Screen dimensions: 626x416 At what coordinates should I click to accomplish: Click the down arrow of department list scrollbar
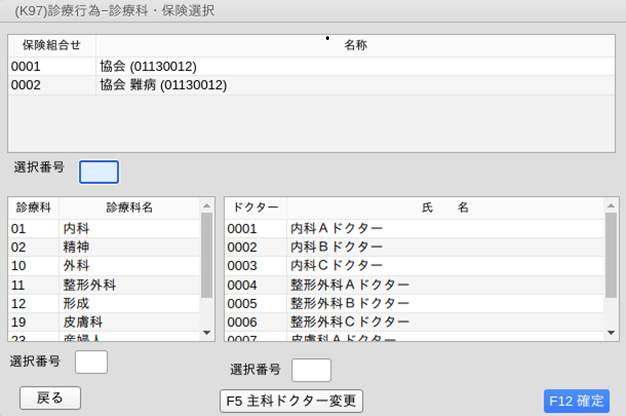pyautogui.click(x=208, y=333)
